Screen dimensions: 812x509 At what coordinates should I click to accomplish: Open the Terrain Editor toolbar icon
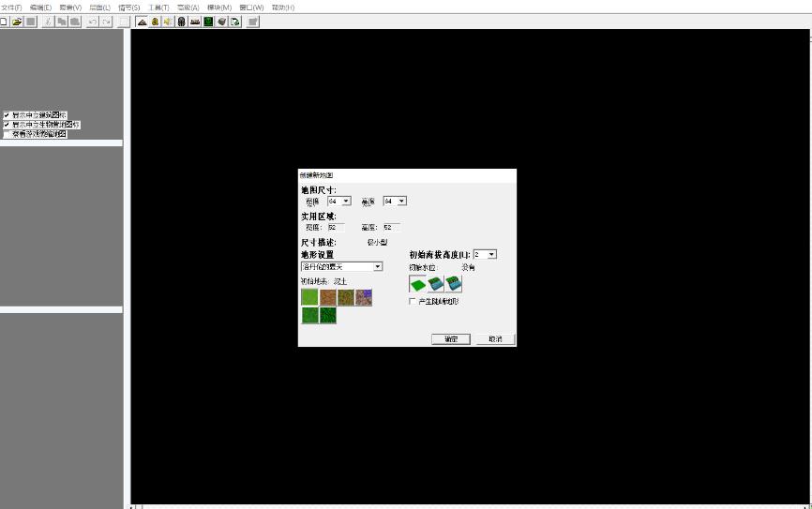[142, 22]
